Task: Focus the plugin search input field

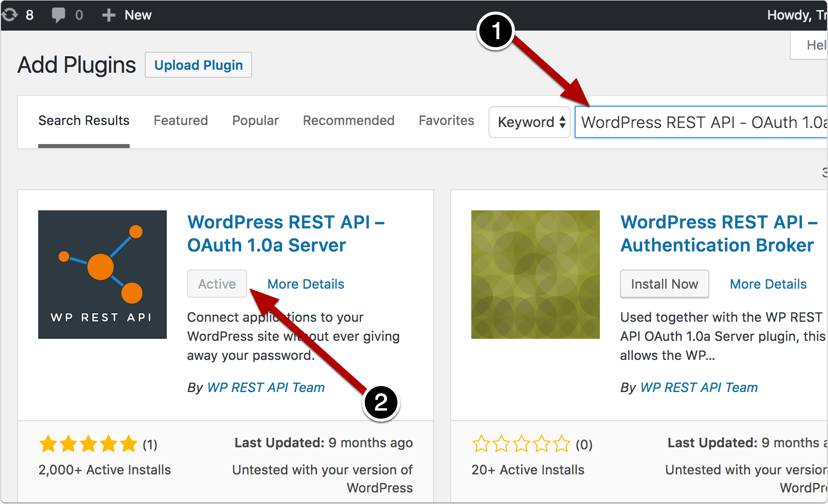Action: pyautogui.click(x=701, y=122)
